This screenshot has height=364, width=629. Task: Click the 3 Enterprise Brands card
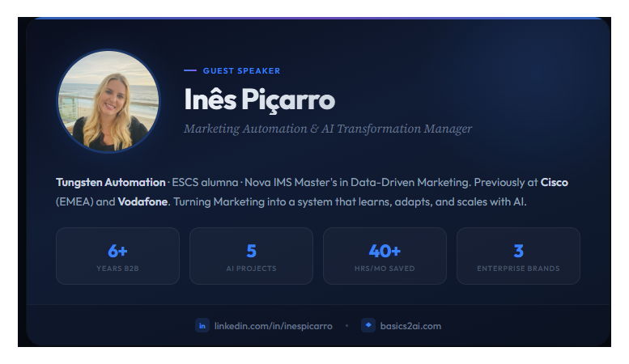518,256
